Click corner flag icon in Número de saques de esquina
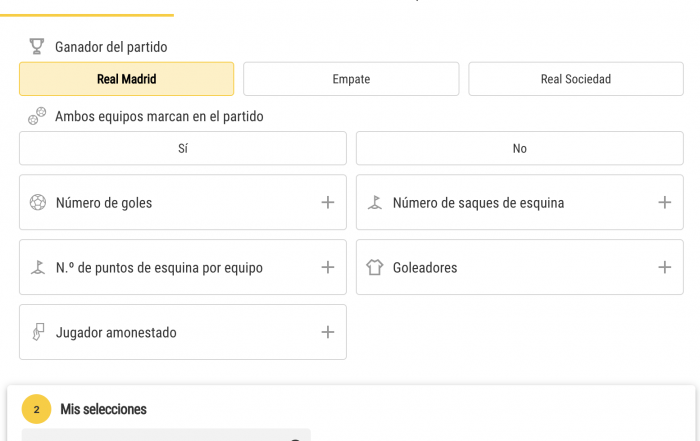Screen dimensions: 700x441 click(375, 202)
